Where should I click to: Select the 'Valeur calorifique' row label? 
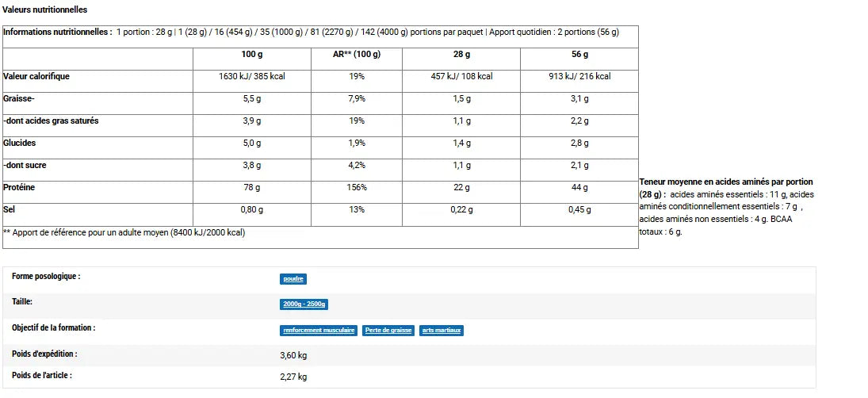pyautogui.click(x=36, y=76)
